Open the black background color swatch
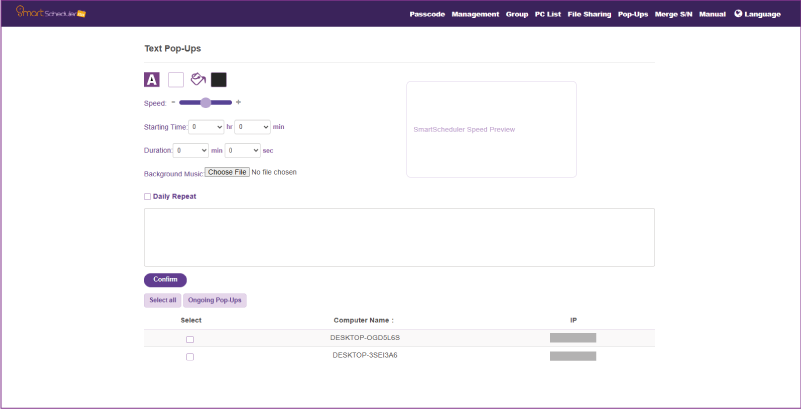This screenshot has height=409, width=801. (x=218, y=80)
